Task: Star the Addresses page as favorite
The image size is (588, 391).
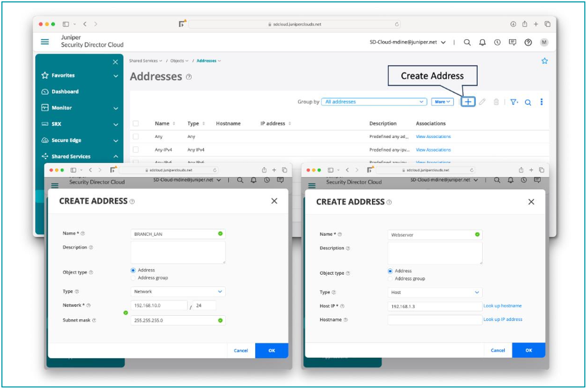Action: click(x=544, y=61)
